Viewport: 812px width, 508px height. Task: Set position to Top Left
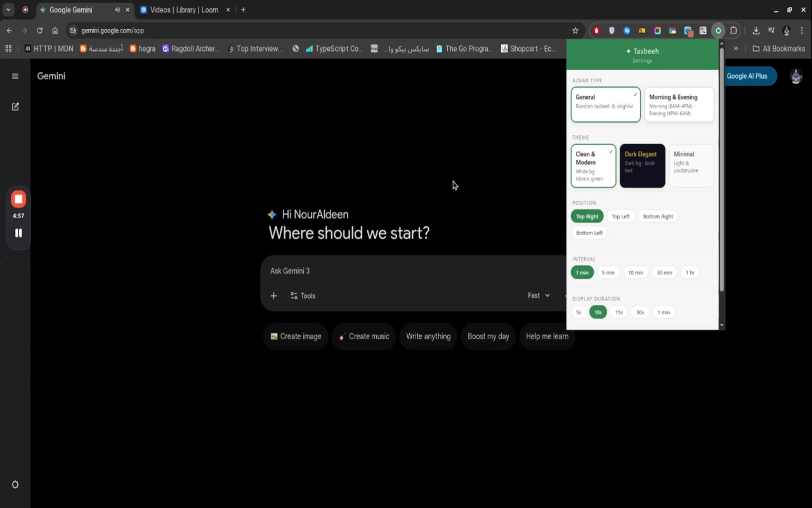coord(620,217)
